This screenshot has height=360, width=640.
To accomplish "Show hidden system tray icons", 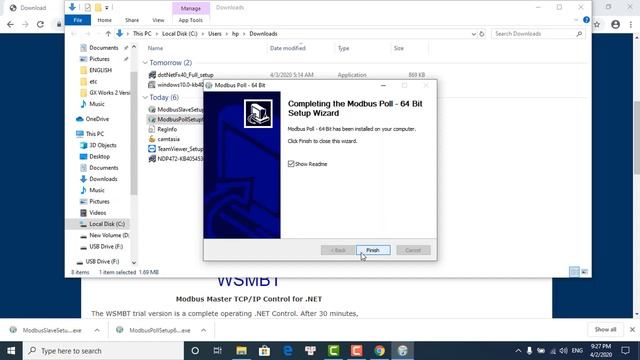I will click(x=518, y=351).
